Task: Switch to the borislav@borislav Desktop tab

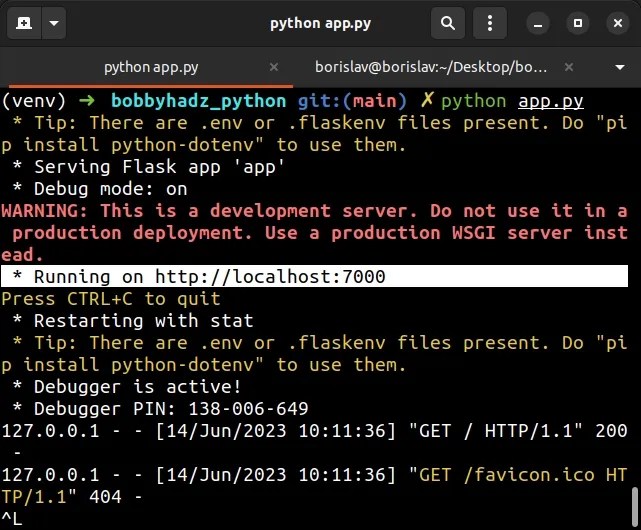Action: click(x=431, y=67)
